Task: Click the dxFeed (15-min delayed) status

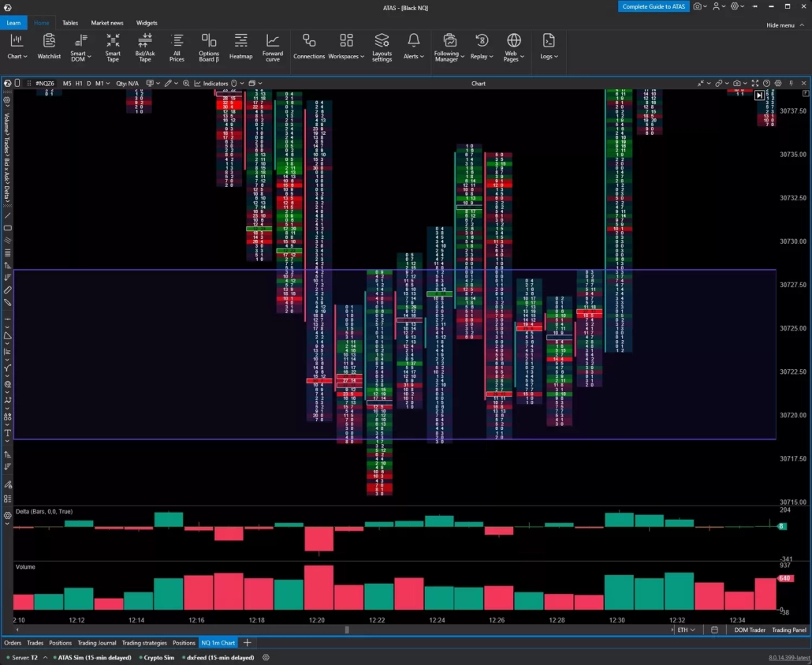Action: click(220, 657)
